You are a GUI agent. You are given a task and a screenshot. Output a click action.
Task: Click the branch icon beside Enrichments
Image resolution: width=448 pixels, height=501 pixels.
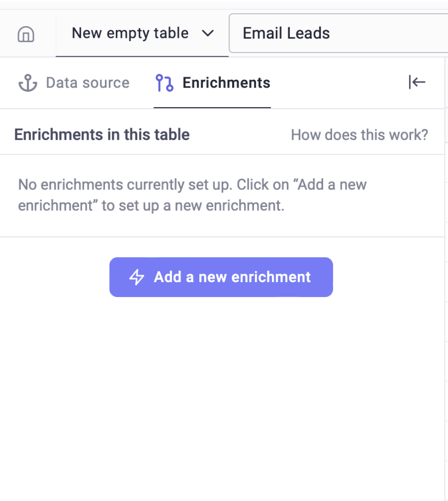165,83
